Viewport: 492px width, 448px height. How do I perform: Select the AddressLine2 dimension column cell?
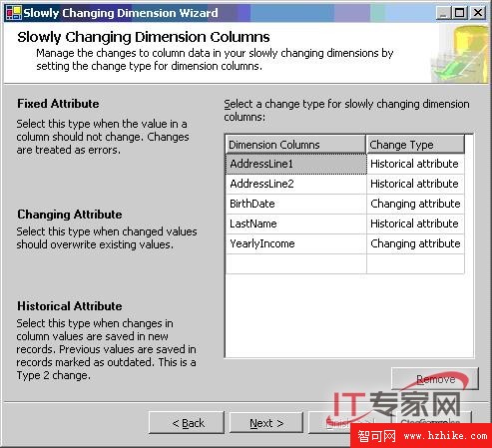point(296,184)
